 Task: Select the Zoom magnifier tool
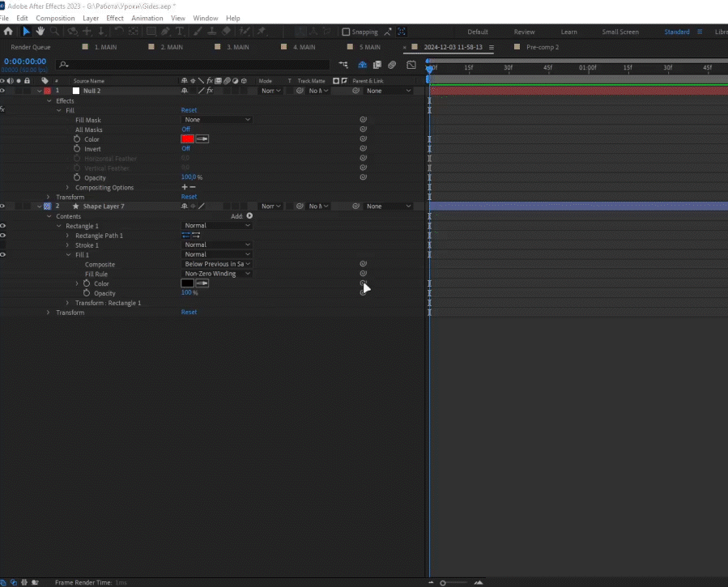pyautogui.click(x=55, y=32)
